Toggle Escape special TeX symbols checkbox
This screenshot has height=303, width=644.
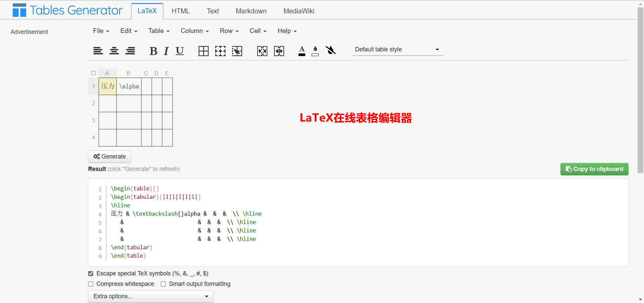[91, 274]
